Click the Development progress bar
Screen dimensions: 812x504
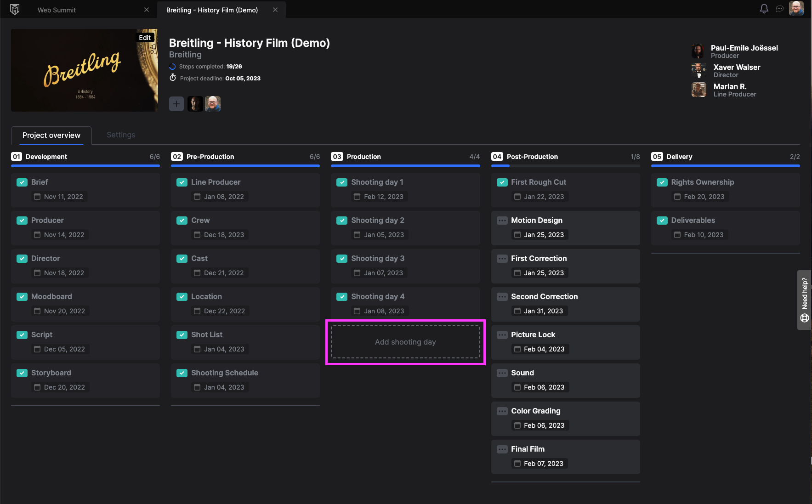tap(85, 165)
